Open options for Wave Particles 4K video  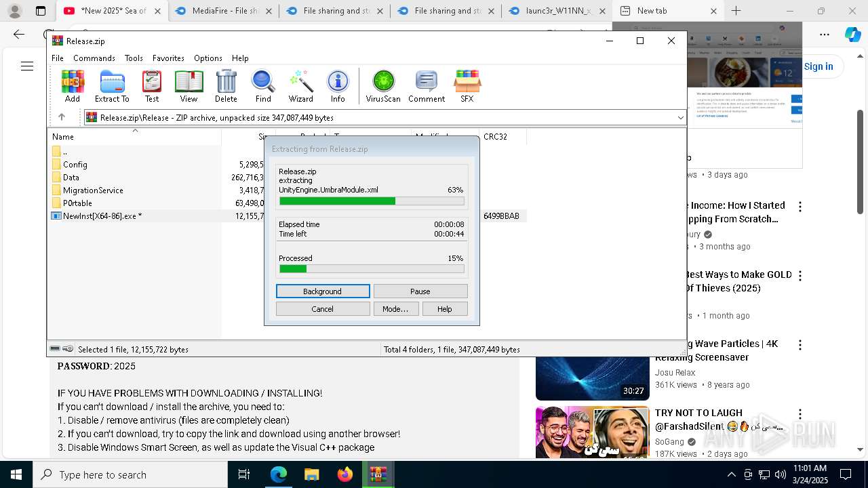(x=800, y=344)
